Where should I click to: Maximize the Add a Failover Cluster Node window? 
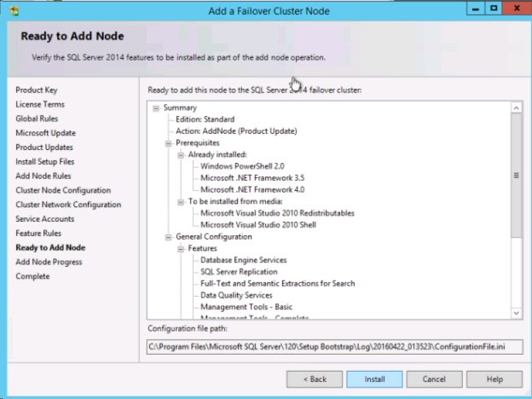(494, 9)
